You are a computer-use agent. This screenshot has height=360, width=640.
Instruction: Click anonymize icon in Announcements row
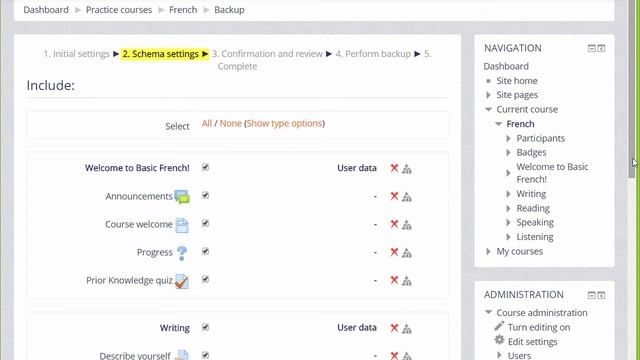[x=407, y=197]
